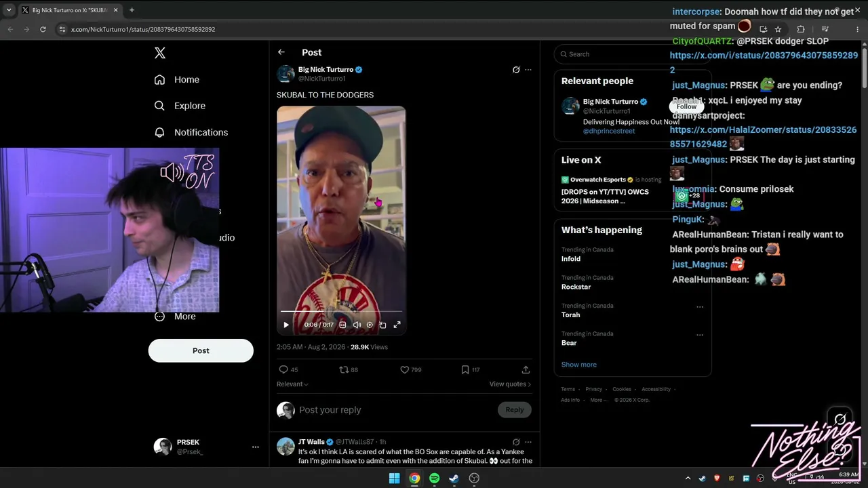
Task: Open the Relevant replies sort dropdown
Action: coord(292,384)
